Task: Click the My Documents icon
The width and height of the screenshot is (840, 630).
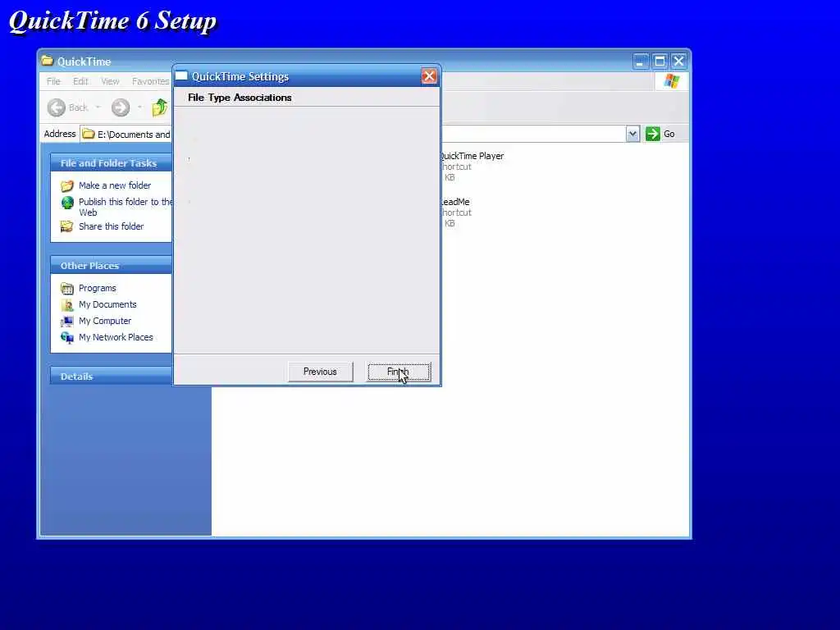Action: (x=67, y=305)
